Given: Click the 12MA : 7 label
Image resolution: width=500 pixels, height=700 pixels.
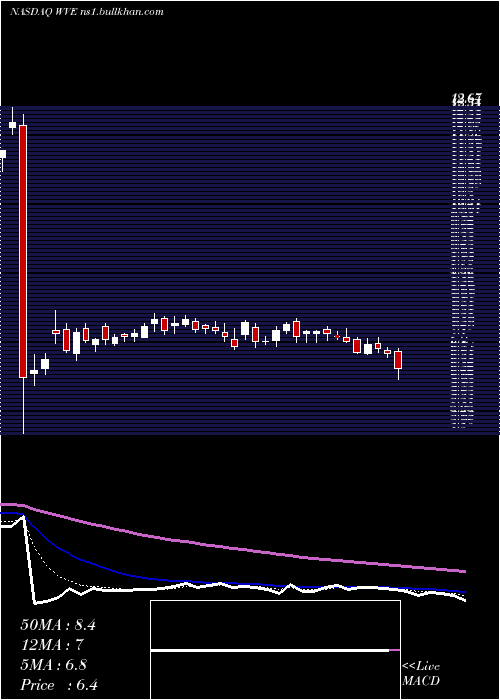Looking at the screenshot, I should (52, 645).
